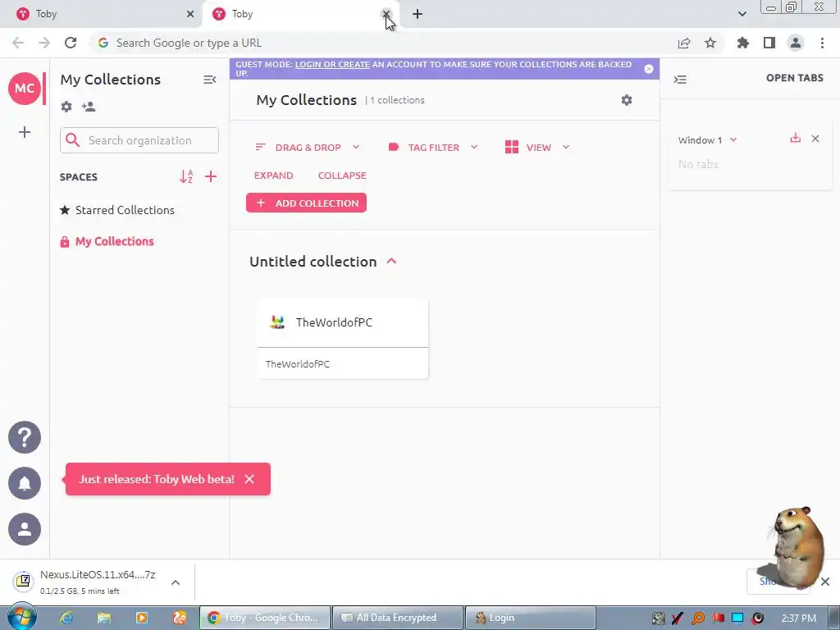This screenshot has width=840, height=630.
Task: Collapse the Untitled collection chevron
Action: [391, 262]
